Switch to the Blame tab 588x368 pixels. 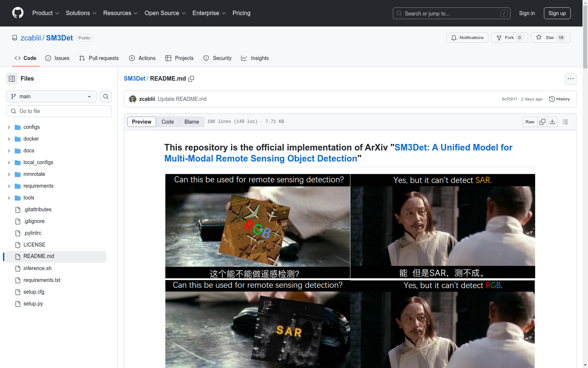pos(191,121)
